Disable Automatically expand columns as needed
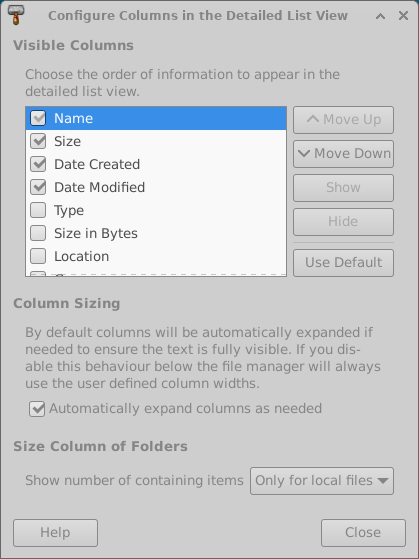 [37, 409]
